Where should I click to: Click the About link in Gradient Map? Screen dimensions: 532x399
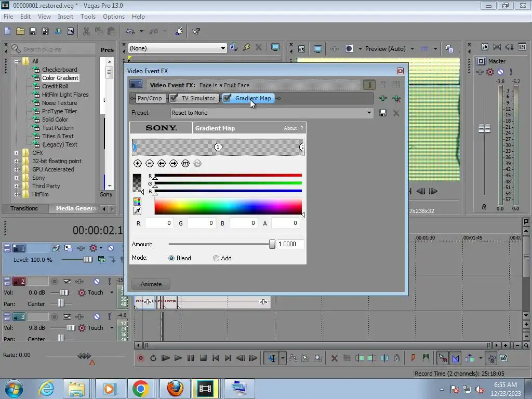[x=290, y=128]
